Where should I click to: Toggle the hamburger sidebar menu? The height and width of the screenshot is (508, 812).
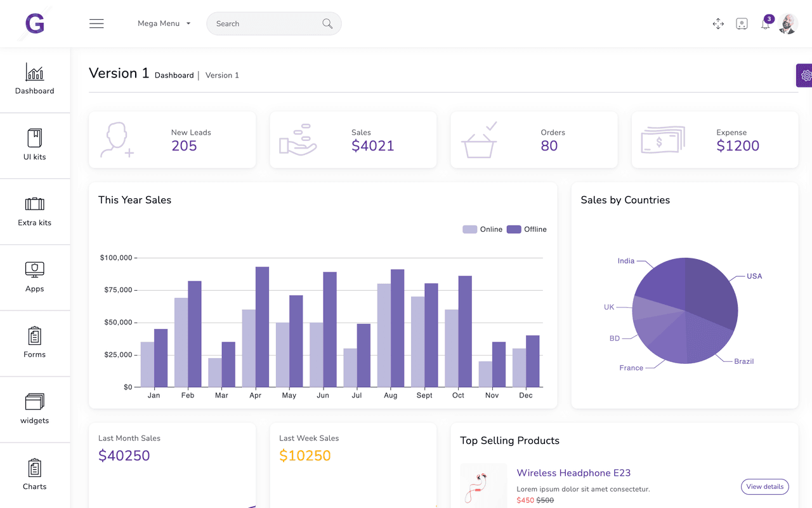click(x=96, y=23)
